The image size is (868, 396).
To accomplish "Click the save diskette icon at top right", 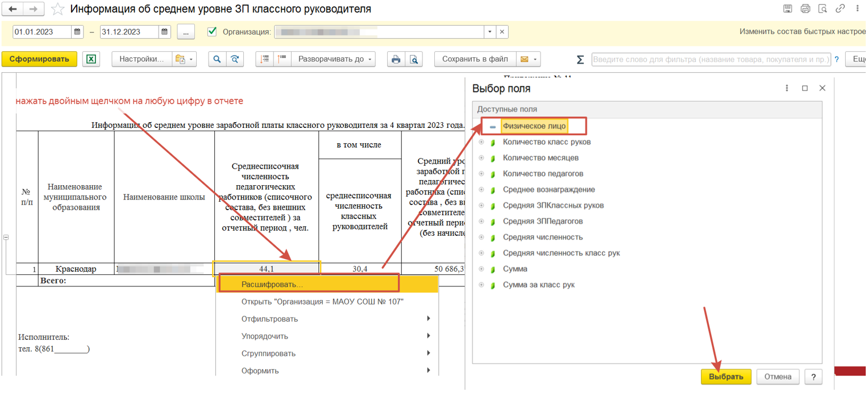I will pos(787,9).
